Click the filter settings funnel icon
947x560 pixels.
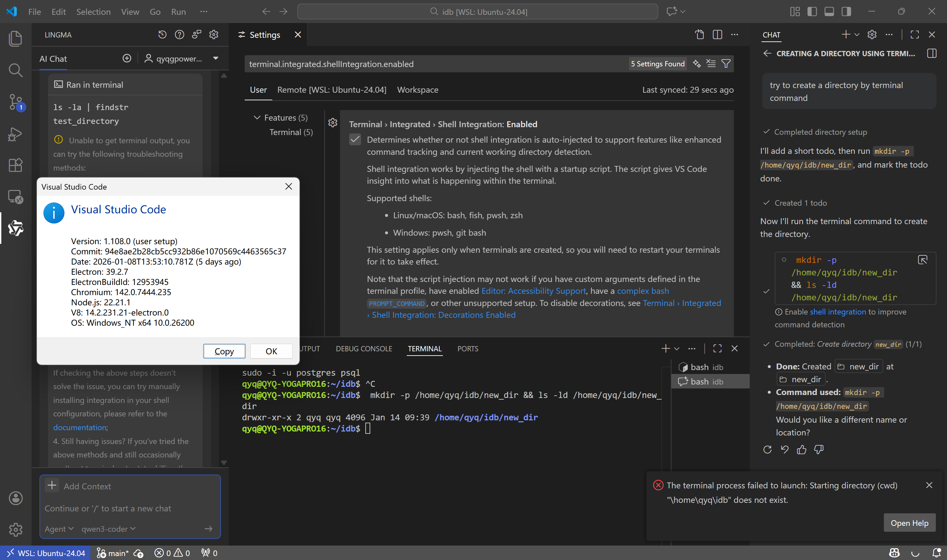coord(726,64)
